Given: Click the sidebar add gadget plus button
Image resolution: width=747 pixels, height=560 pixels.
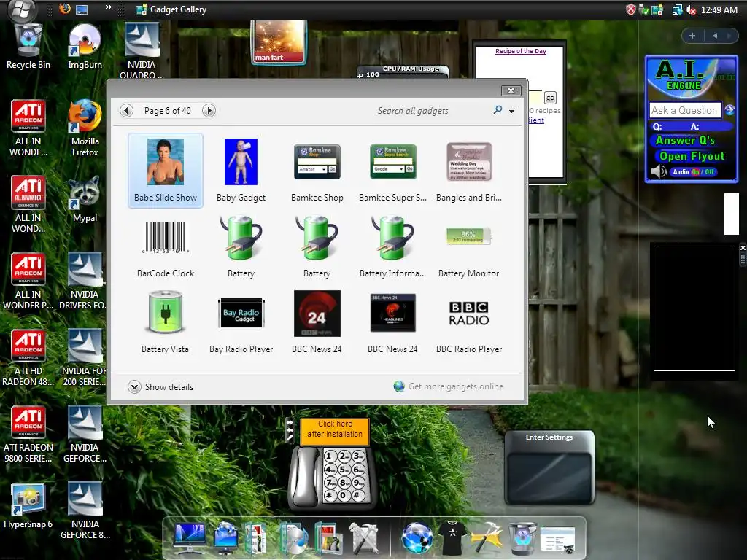Looking at the screenshot, I should [x=692, y=36].
